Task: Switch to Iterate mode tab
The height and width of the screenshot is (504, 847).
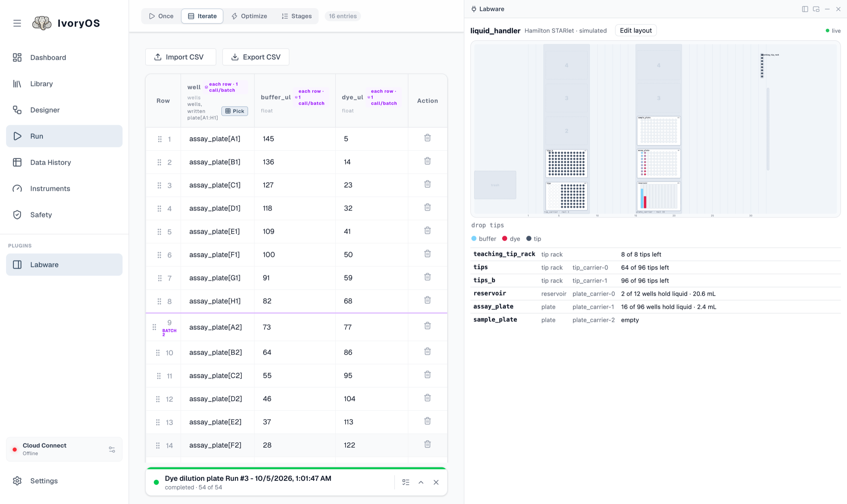Action: pos(202,16)
